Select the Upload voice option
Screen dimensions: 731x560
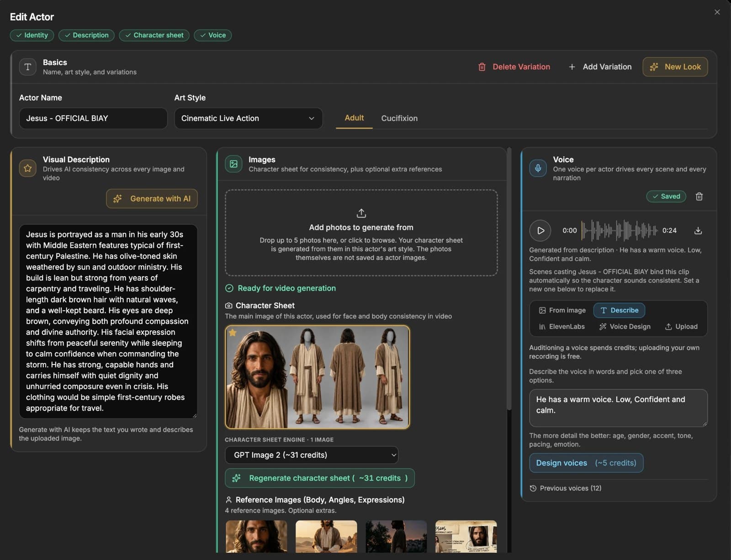click(x=681, y=327)
